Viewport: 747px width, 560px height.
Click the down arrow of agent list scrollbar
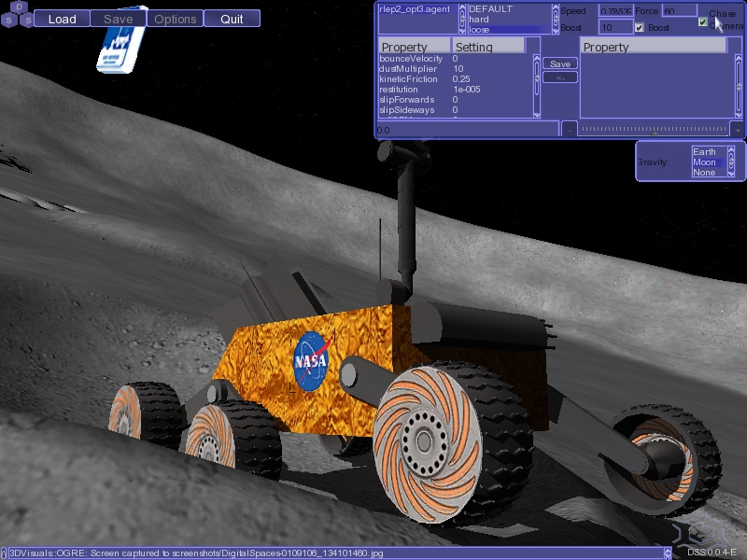[x=462, y=31]
